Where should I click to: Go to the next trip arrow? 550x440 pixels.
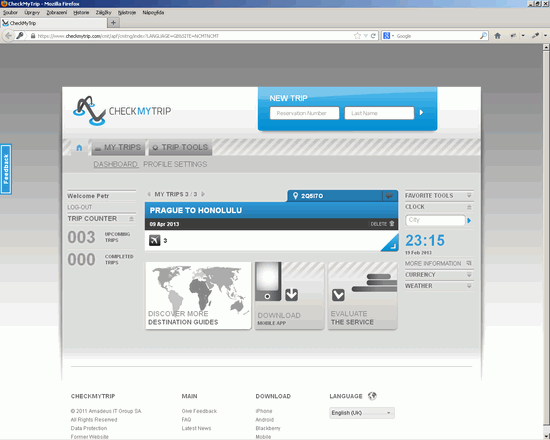(x=203, y=194)
